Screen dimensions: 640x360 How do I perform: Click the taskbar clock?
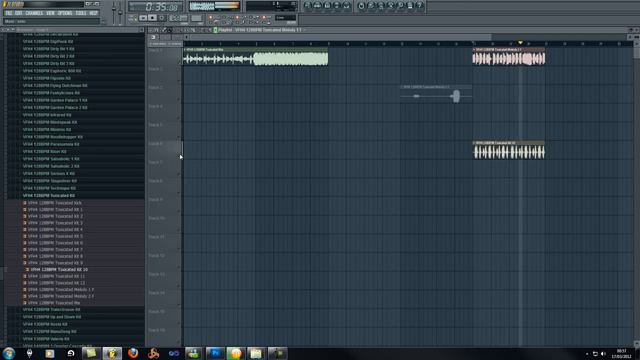coord(622,353)
